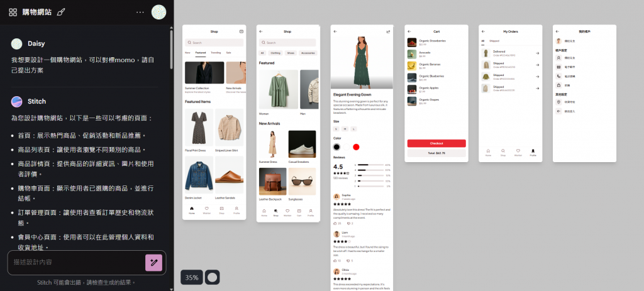644x291 pixels.
Task: Click the location pin icon on account screen
Action: click(x=558, y=102)
